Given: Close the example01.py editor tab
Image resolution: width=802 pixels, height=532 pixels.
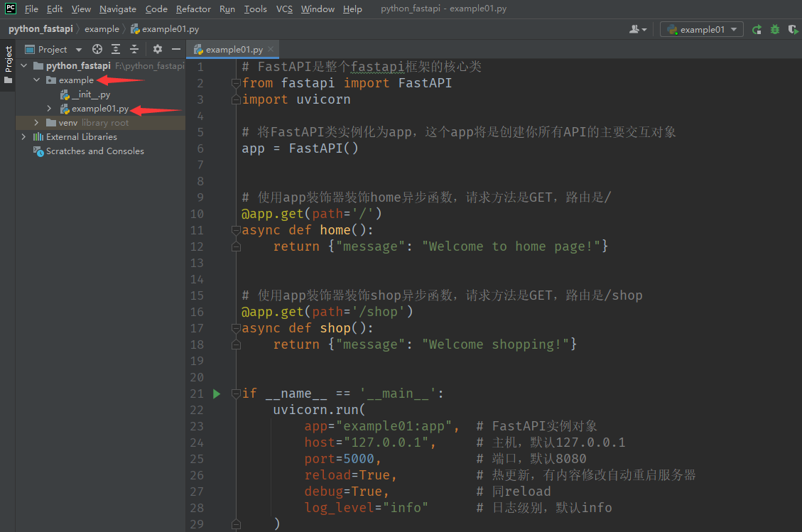Looking at the screenshot, I should (270, 50).
